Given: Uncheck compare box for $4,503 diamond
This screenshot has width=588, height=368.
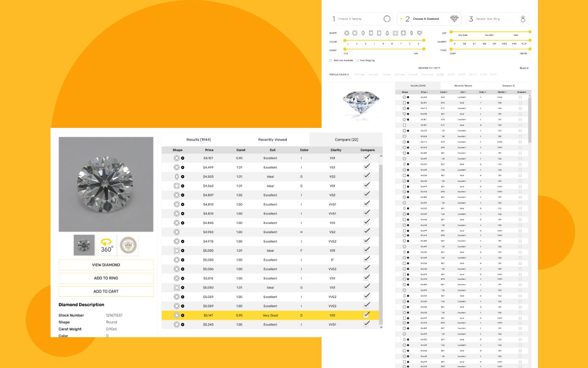Looking at the screenshot, I should pos(366,176).
